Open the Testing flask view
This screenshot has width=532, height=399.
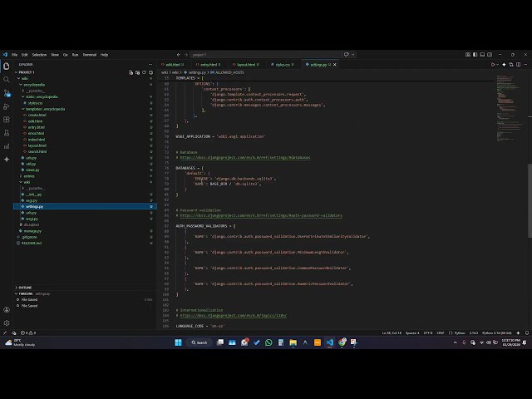tap(7, 133)
